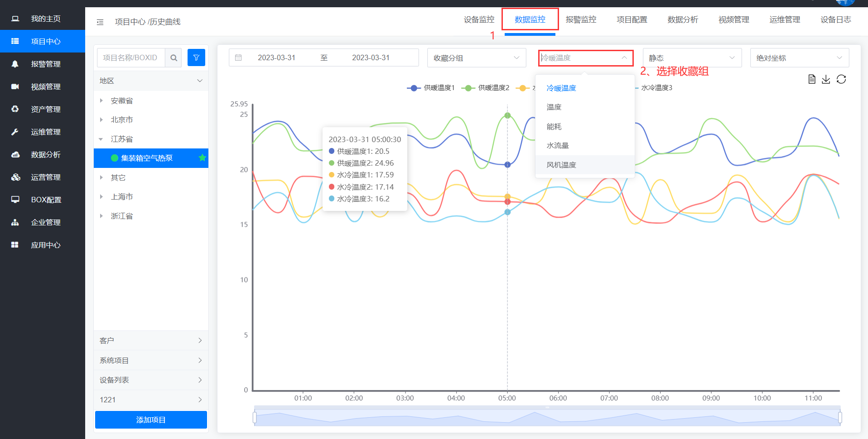Click the 添加项目 button
This screenshot has width=868, height=439.
pos(151,420)
